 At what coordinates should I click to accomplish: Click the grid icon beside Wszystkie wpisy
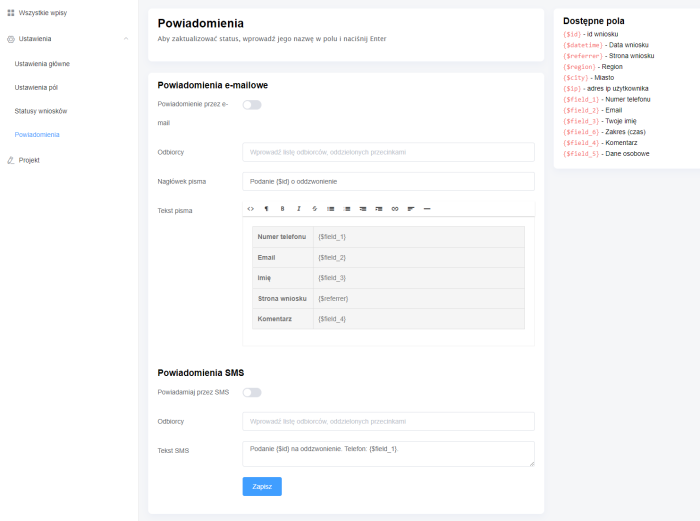pyautogui.click(x=11, y=13)
